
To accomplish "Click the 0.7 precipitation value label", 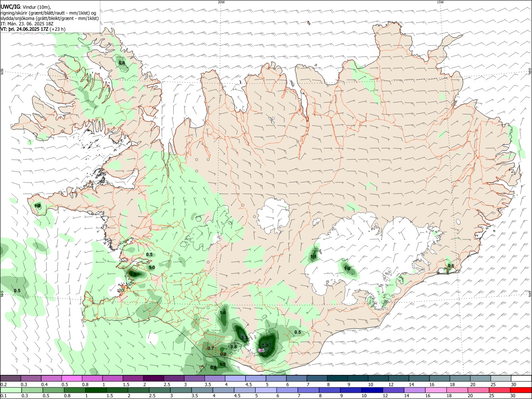I will coord(210,349).
